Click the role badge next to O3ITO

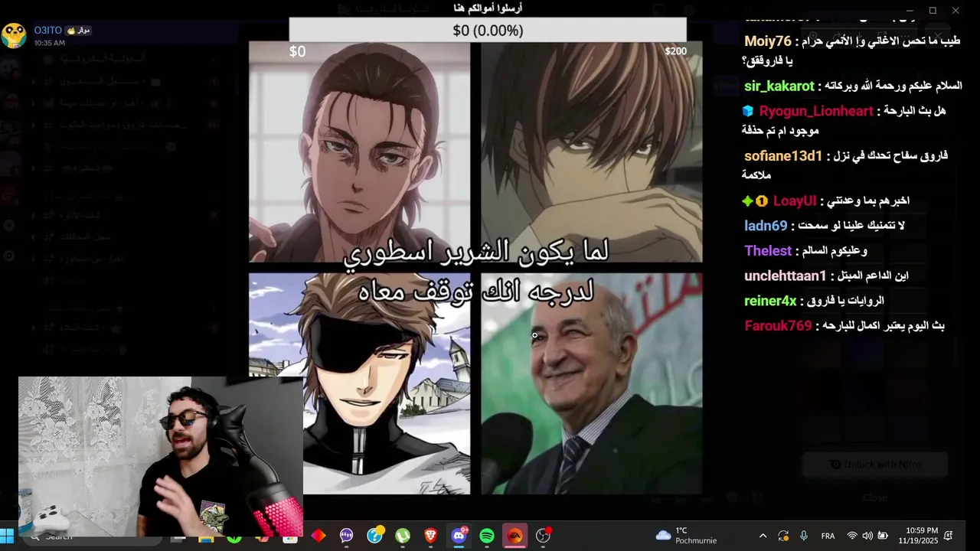[78, 30]
